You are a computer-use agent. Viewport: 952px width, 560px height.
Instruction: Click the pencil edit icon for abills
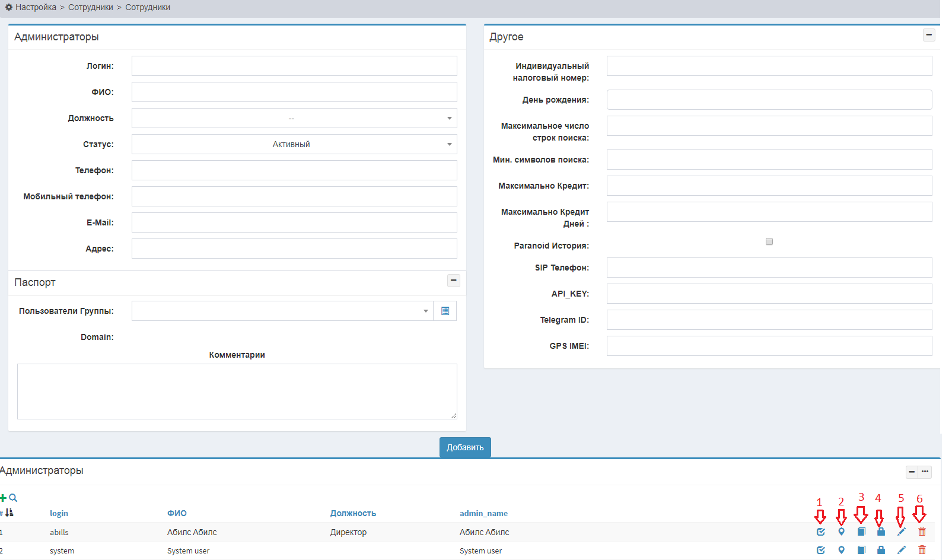click(902, 532)
